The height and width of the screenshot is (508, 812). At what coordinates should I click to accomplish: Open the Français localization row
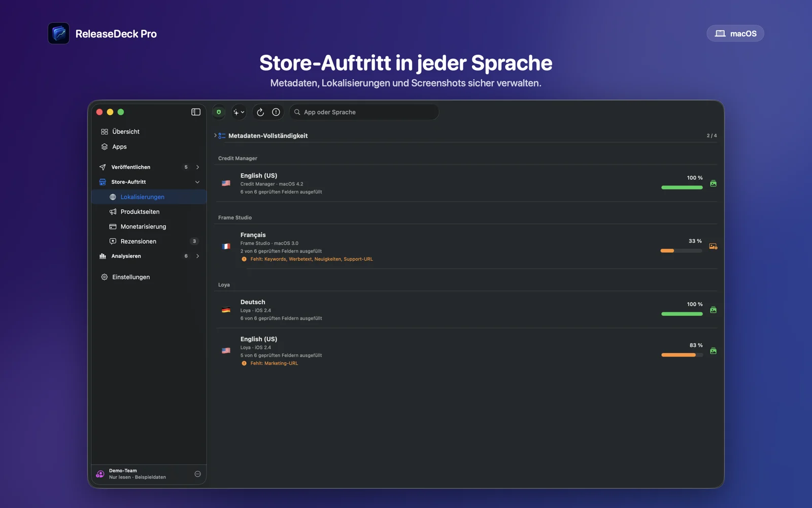click(466, 246)
